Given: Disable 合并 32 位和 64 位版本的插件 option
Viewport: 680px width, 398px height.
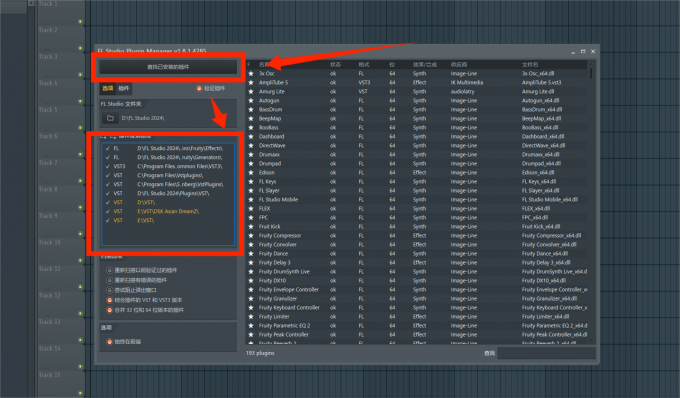Looking at the screenshot, I should point(110,310).
